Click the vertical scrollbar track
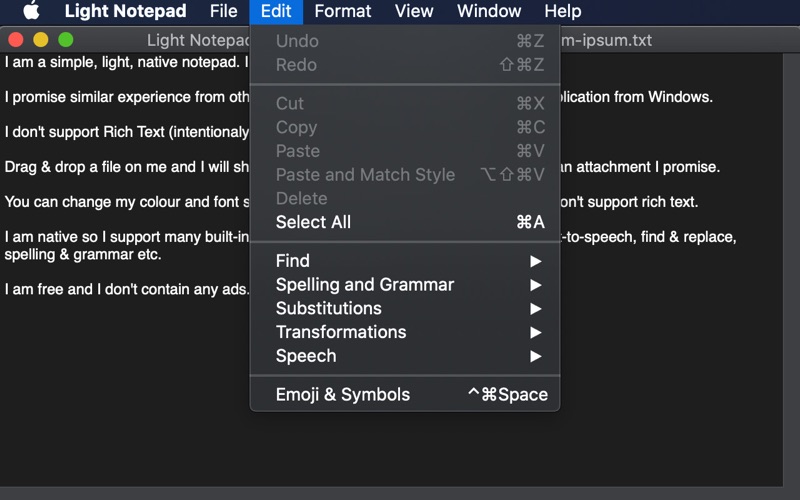This screenshot has height=500, width=800. click(x=791, y=269)
